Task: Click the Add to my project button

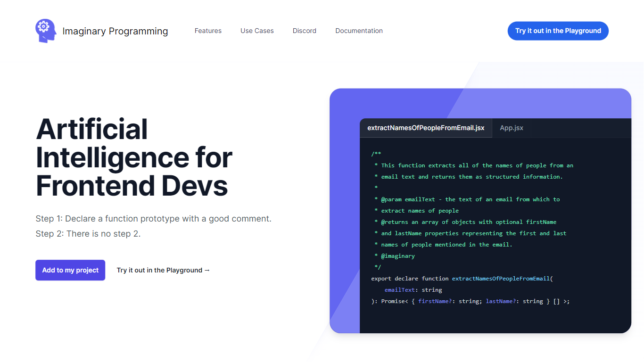Action: (70, 270)
